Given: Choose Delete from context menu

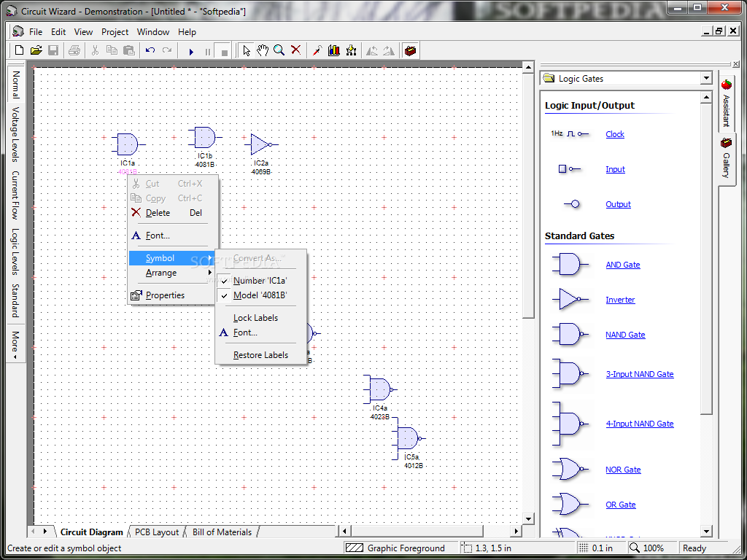Looking at the screenshot, I should tap(171, 213).
